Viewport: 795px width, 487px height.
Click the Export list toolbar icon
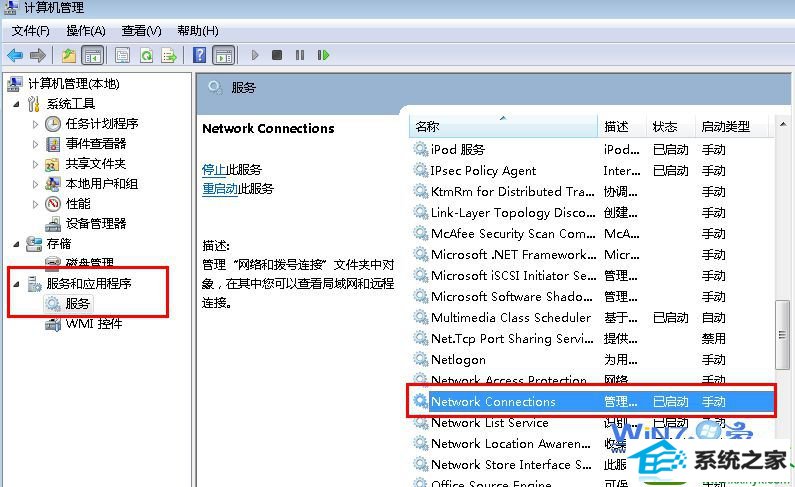169,55
